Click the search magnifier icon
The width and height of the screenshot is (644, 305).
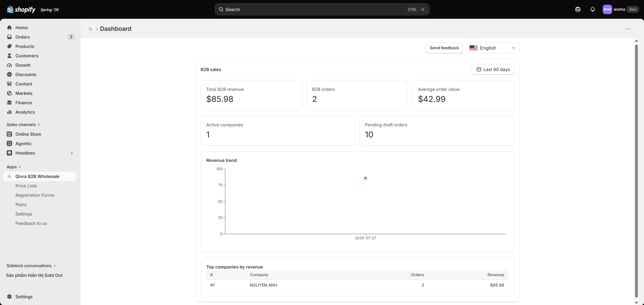point(221,9)
